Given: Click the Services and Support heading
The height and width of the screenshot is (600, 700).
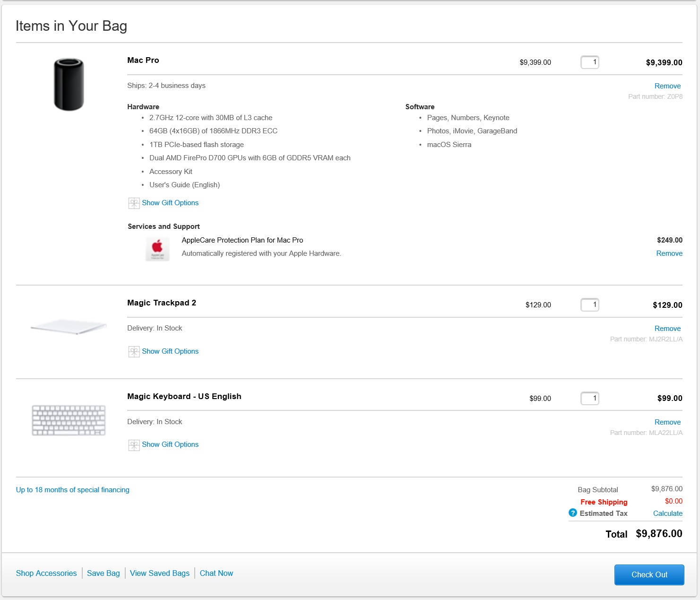Looking at the screenshot, I should 164,226.
